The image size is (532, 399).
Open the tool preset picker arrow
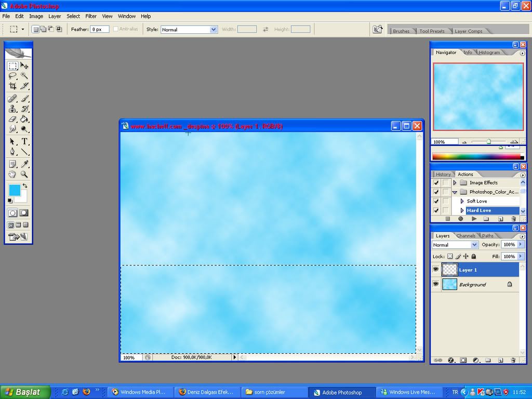[23, 30]
